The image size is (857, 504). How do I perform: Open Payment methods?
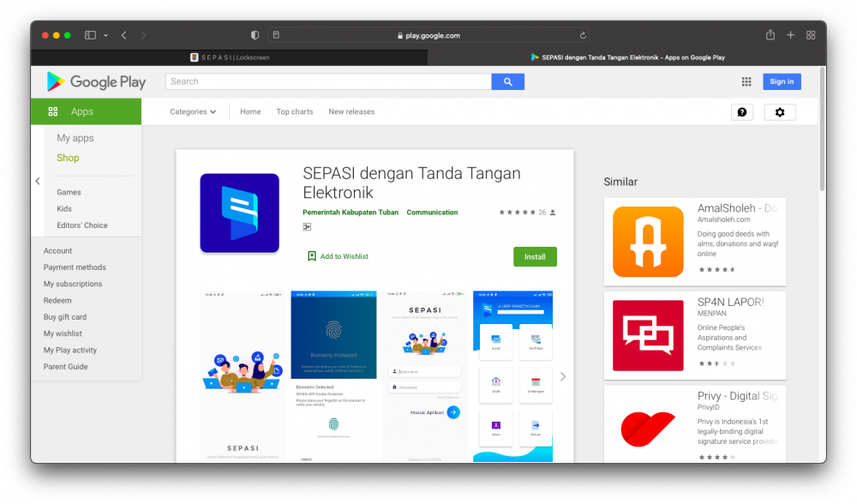tap(75, 267)
